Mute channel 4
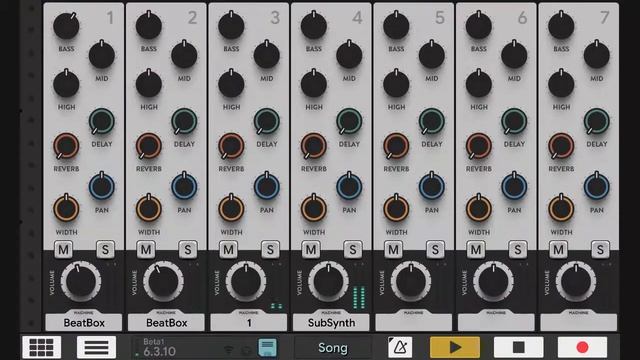Viewport: 640px width, 360px height. pyautogui.click(x=311, y=249)
